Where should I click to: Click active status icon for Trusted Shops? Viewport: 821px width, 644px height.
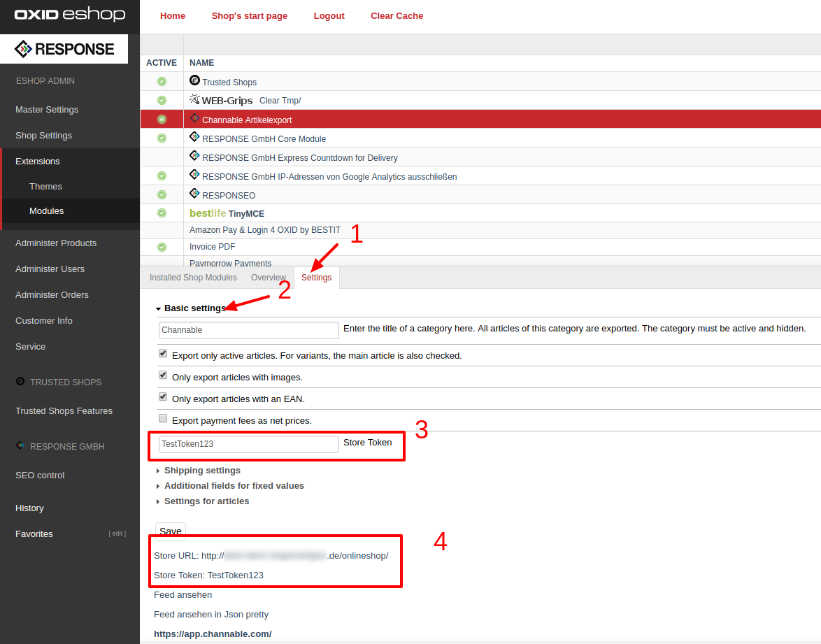[162, 81]
